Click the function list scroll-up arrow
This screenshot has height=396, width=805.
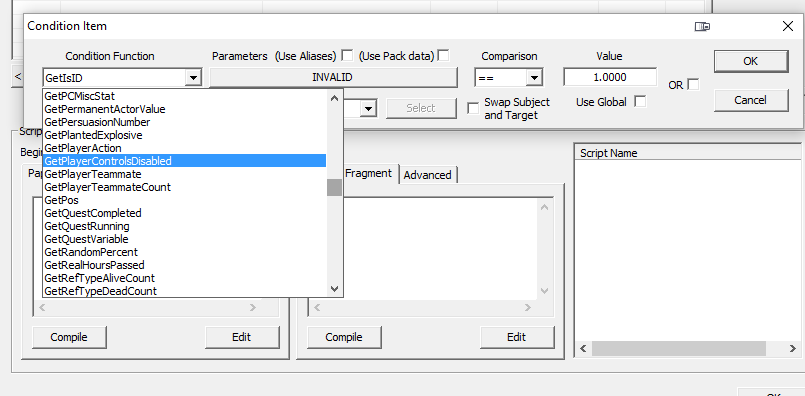click(334, 97)
